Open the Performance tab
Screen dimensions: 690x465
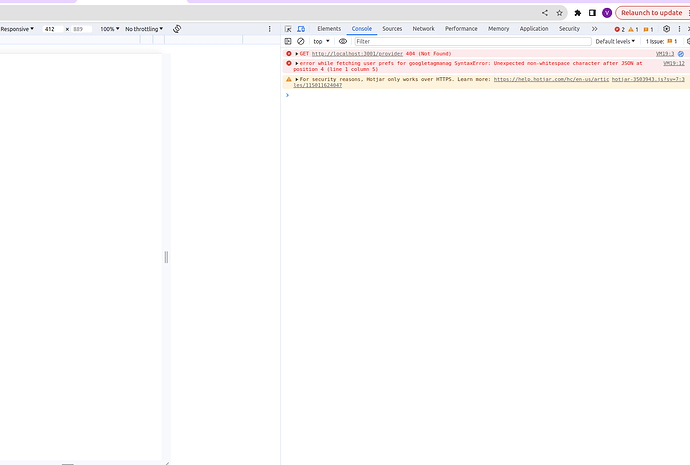461,29
